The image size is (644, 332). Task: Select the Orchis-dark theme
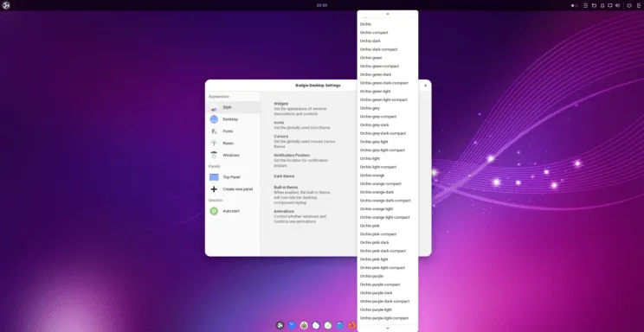click(x=388, y=41)
